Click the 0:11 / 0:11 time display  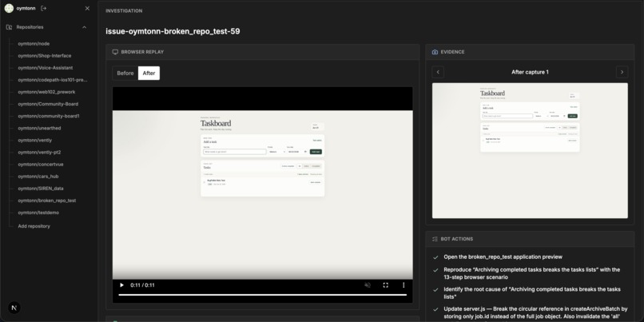pos(142,285)
